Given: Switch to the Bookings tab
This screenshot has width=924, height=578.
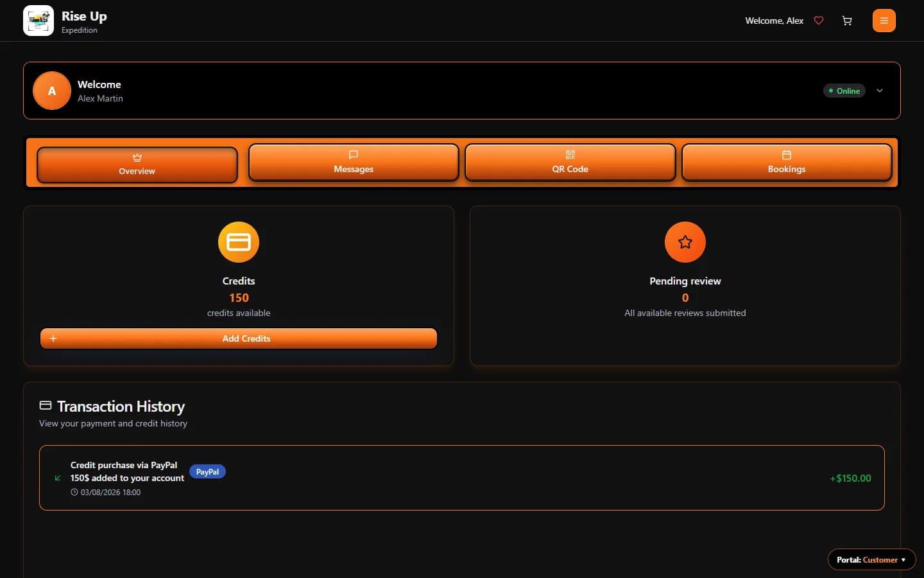Looking at the screenshot, I should click(x=787, y=162).
